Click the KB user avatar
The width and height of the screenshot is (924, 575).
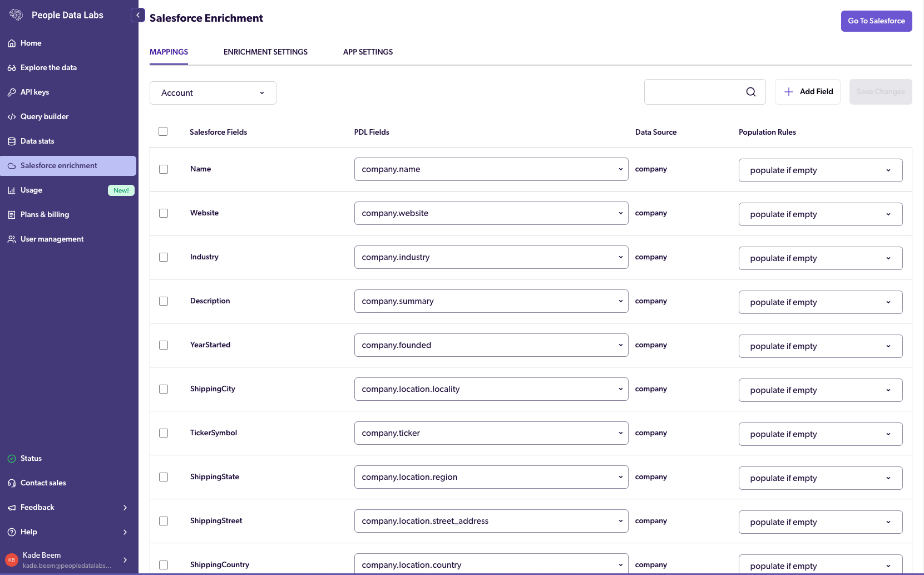pos(12,560)
